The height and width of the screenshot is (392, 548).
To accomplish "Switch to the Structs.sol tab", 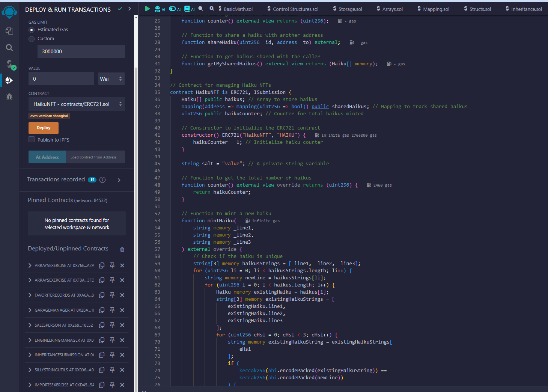I will 477,9.
